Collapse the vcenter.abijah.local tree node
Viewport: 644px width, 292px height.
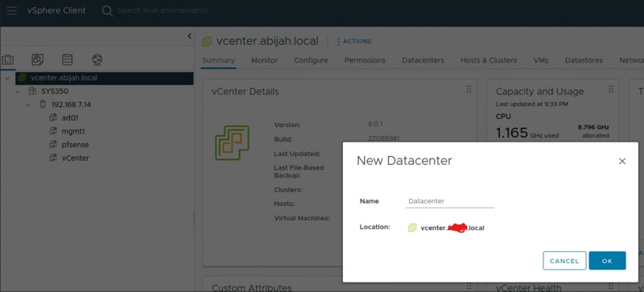7,77
